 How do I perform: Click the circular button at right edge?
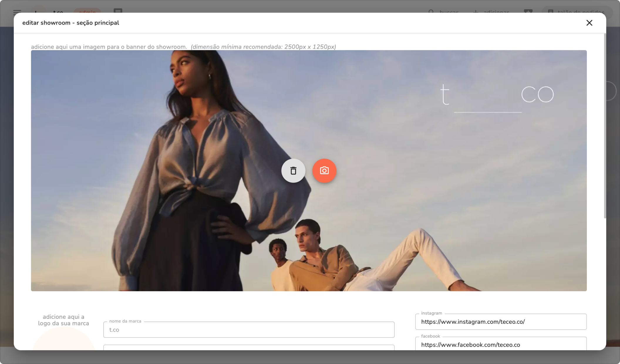pyautogui.click(x=611, y=91)
